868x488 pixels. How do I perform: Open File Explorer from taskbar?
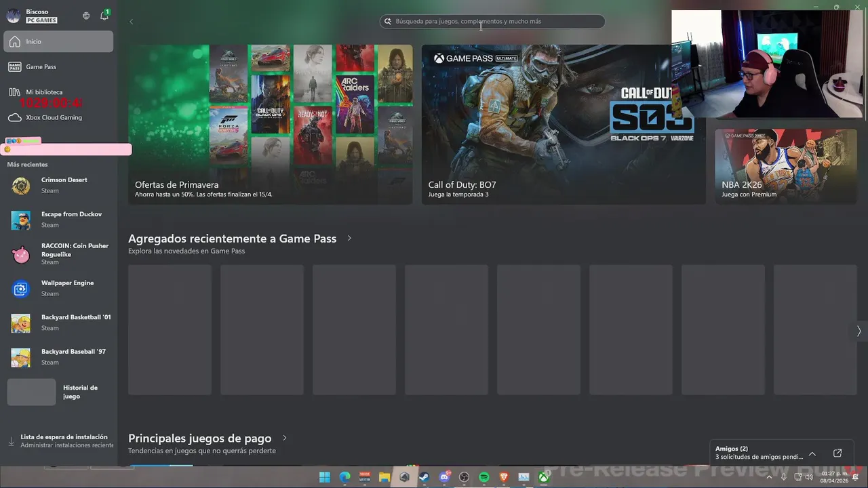(384, 477)
